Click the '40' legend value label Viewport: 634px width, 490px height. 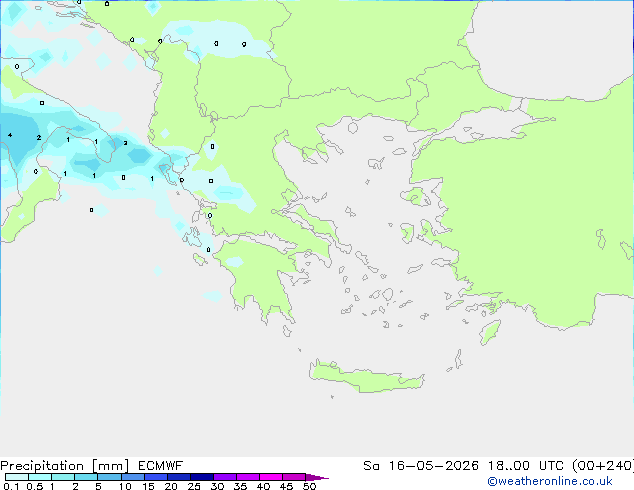coord(263,486)
